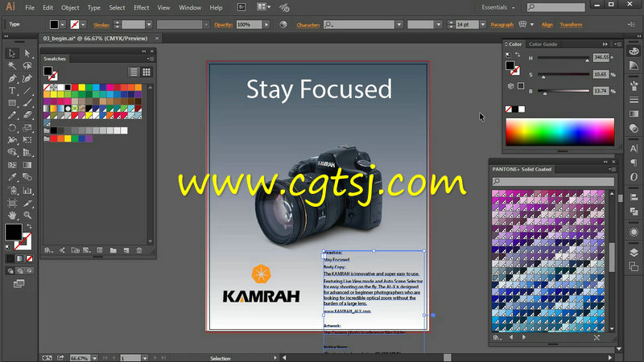This screenshot has height=362, width=644.
Task: Open the stroke weight dropdown
Action: tap(149, 25)
